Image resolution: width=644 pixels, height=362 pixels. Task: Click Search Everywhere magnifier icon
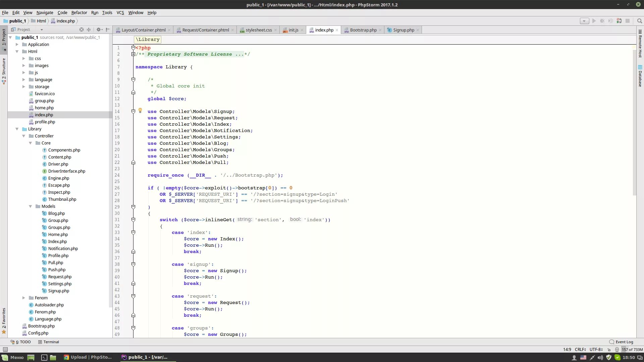tap(639, 21)
